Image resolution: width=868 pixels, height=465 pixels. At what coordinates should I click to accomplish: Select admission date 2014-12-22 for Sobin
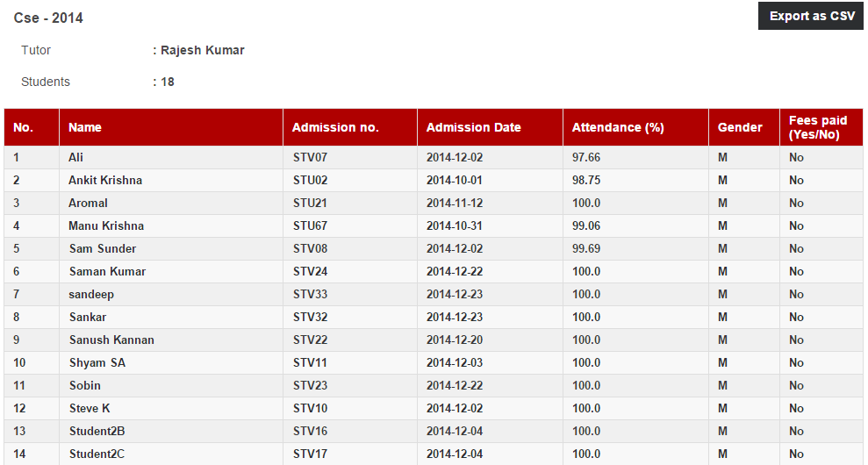pyautogui.click(x=455, y=385)
